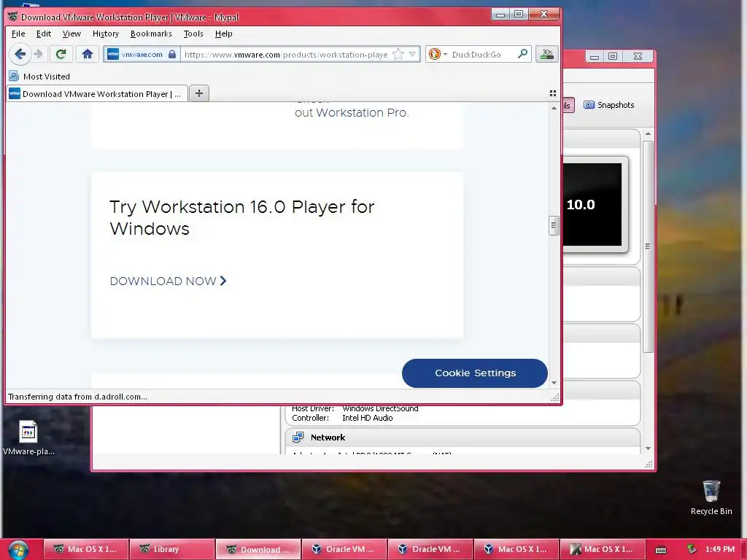Image resolution: width=747 pixels, height=560 pixels.
Task: Switch to Mac OS X VirtualBox cube taskbar item
Action: (516, 549)
